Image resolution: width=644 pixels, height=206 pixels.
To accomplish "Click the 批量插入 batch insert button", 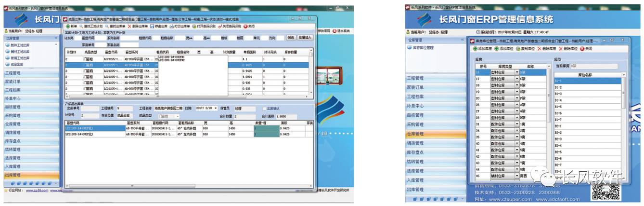I will [305, 37].
